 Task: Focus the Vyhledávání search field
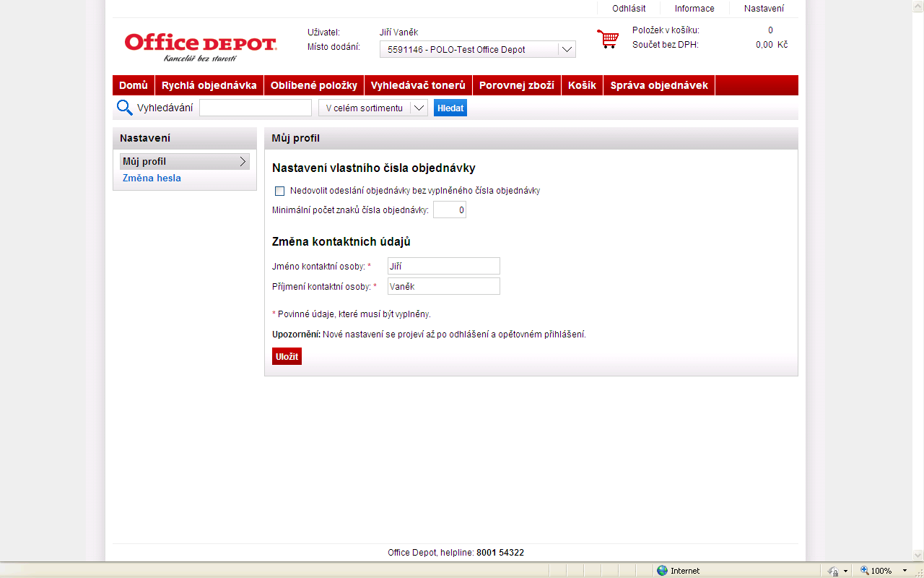click(x=256, y=108)
